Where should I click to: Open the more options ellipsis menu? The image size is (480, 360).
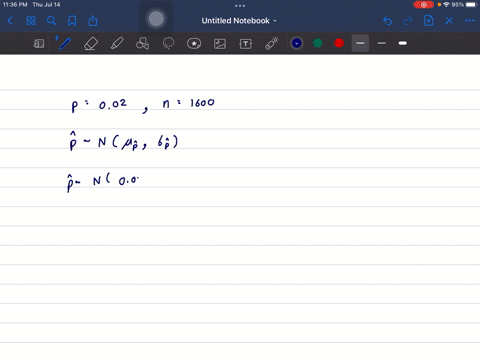(x=470, y=21)
